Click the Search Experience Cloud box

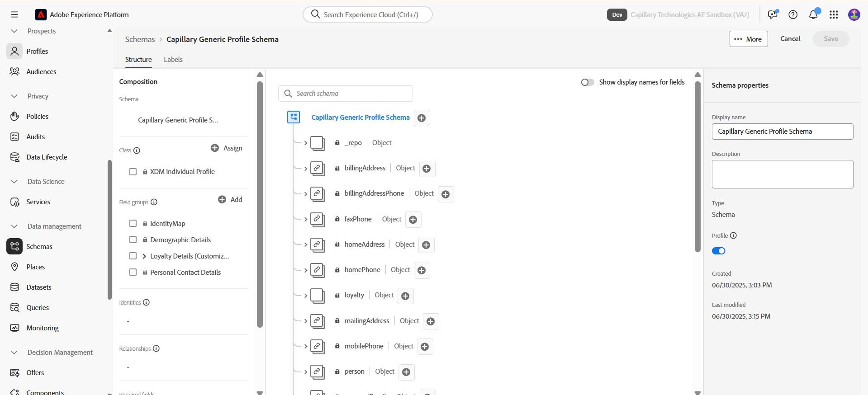(x=368, y=14)
